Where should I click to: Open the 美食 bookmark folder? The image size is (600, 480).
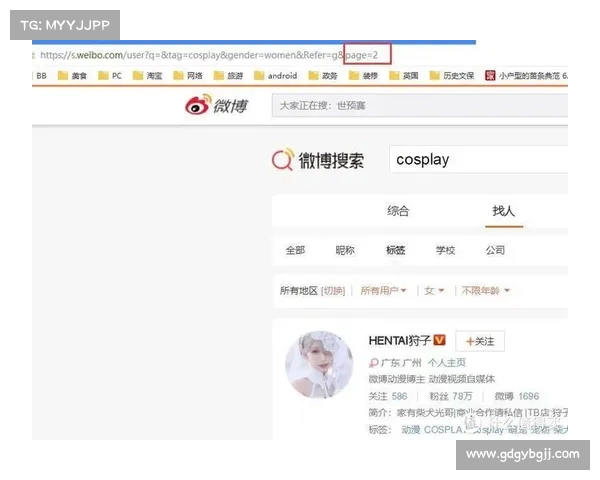click(x=76, y=75)
